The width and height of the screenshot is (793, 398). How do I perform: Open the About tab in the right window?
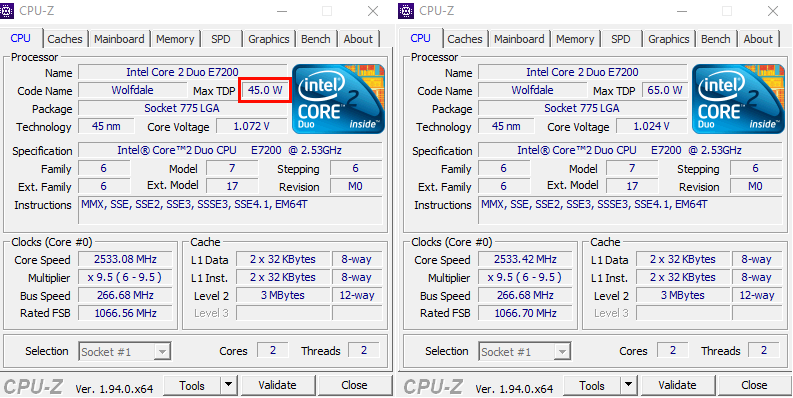tap(758, 39)
